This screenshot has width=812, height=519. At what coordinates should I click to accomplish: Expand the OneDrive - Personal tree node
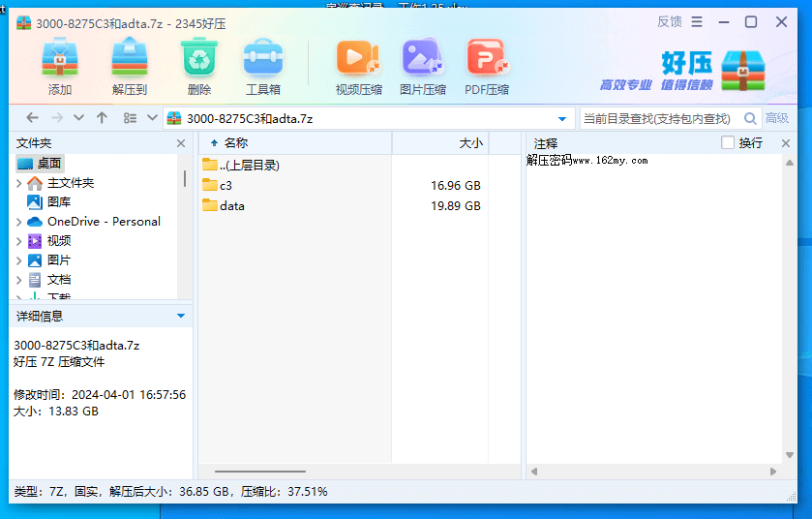(x=18, y=222)
